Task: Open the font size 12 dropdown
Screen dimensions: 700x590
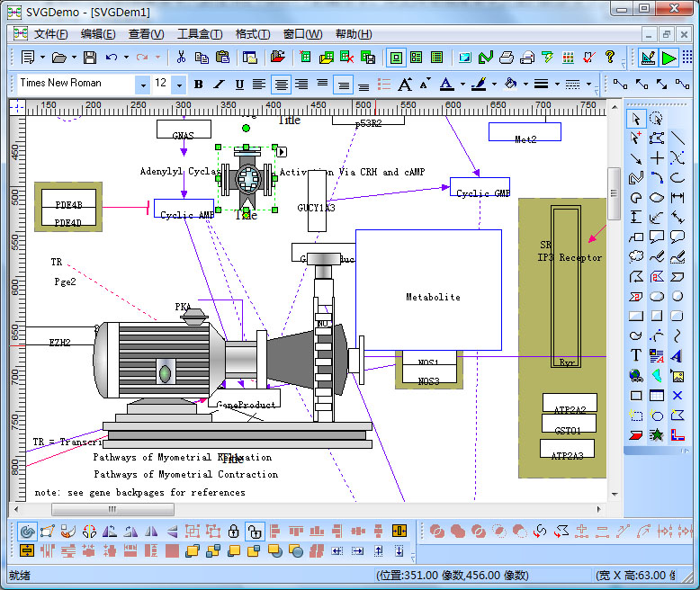Action: coord(179,85)
